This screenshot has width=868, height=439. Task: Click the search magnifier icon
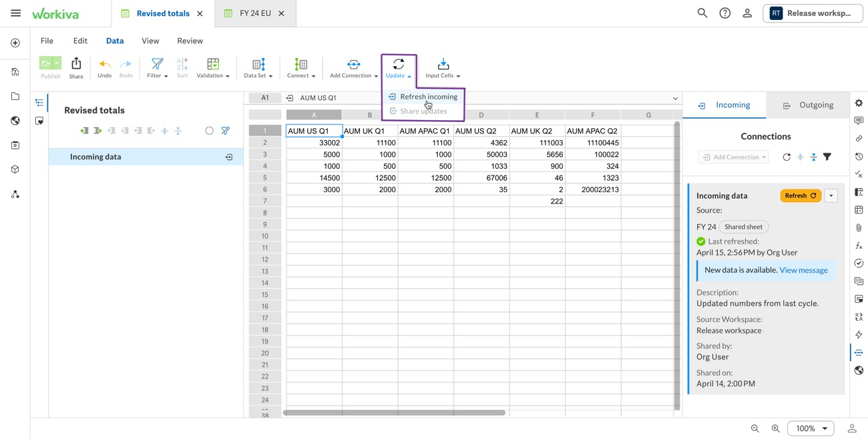coord(702,13)
